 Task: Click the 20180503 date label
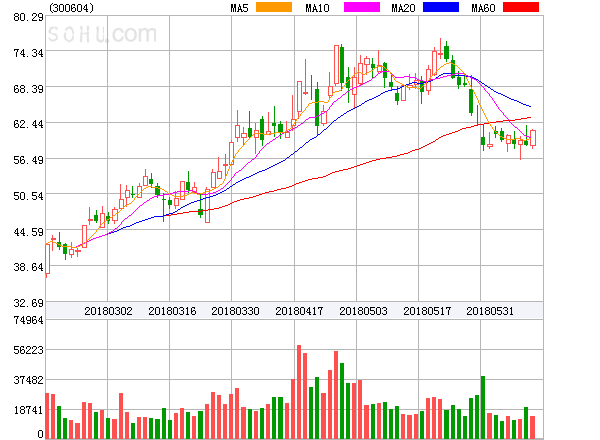tap(363, 311)
